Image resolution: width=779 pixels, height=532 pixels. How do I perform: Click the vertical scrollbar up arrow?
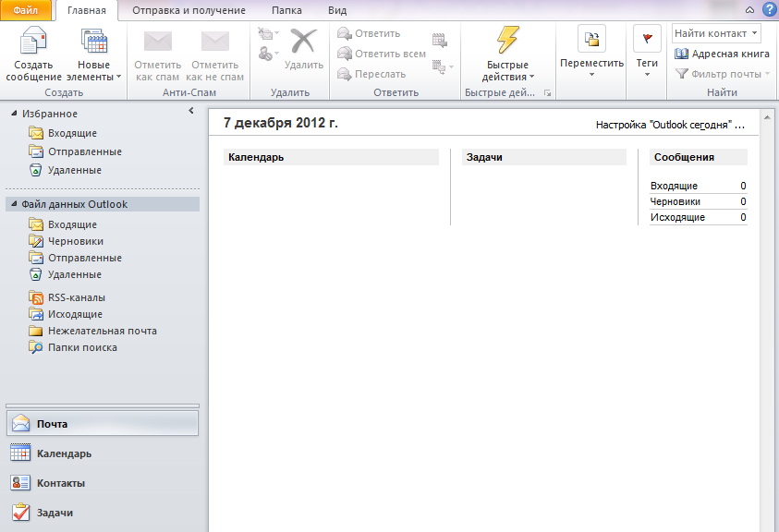tap(767, 117)
